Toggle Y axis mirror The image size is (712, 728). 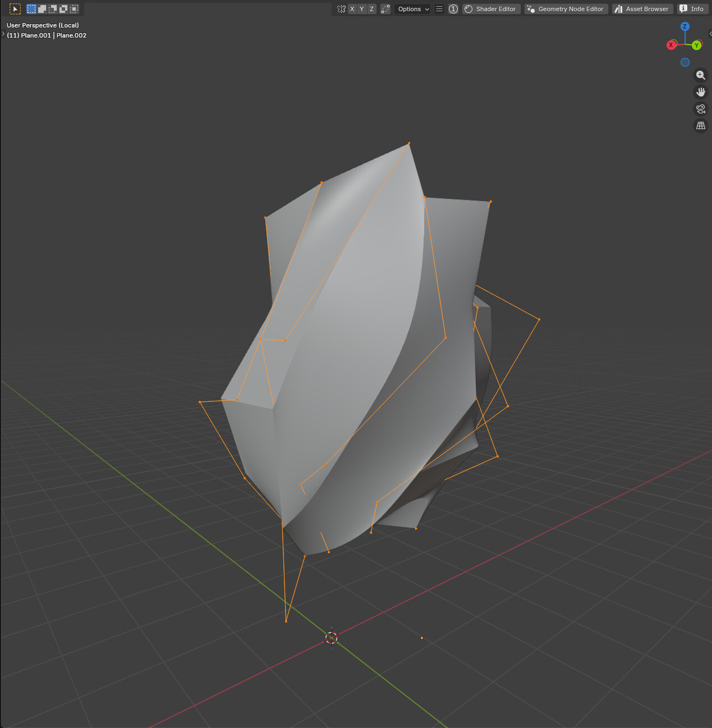pyautogui.click(x=362, y=9)
